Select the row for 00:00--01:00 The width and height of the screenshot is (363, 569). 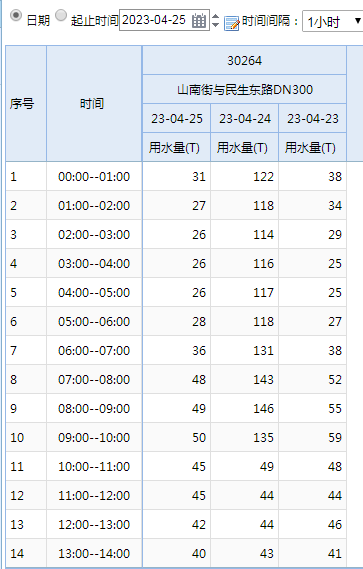point(176,177)
